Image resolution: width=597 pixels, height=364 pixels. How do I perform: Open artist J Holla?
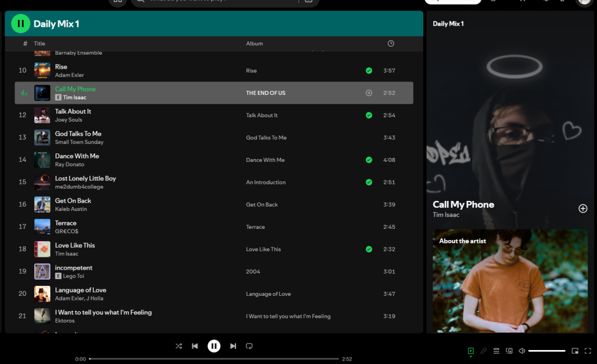click(95, 298)
